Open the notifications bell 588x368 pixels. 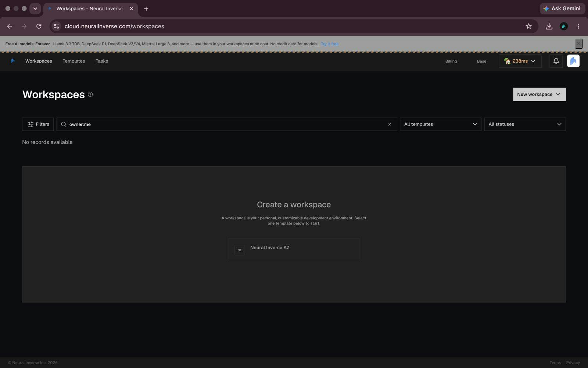[556, 61]
